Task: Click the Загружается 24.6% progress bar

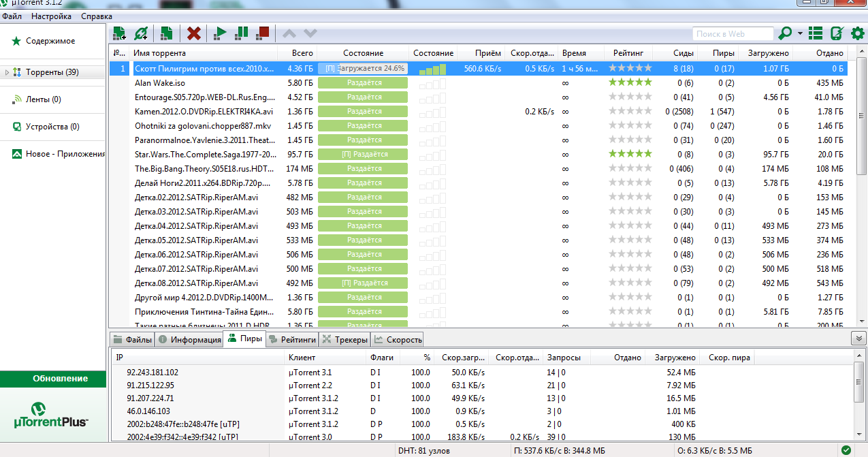Action: tap(363, 68)
